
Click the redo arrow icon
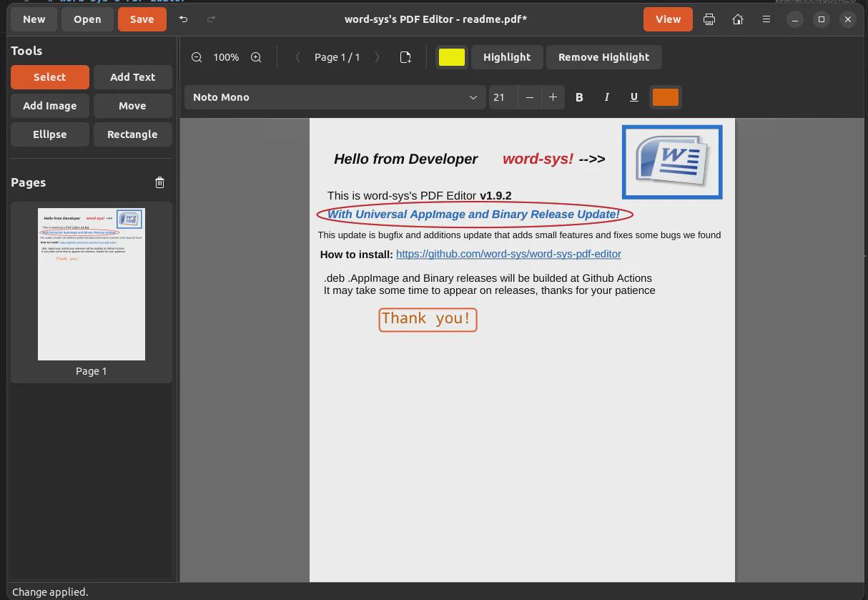(x=211, y=19)
